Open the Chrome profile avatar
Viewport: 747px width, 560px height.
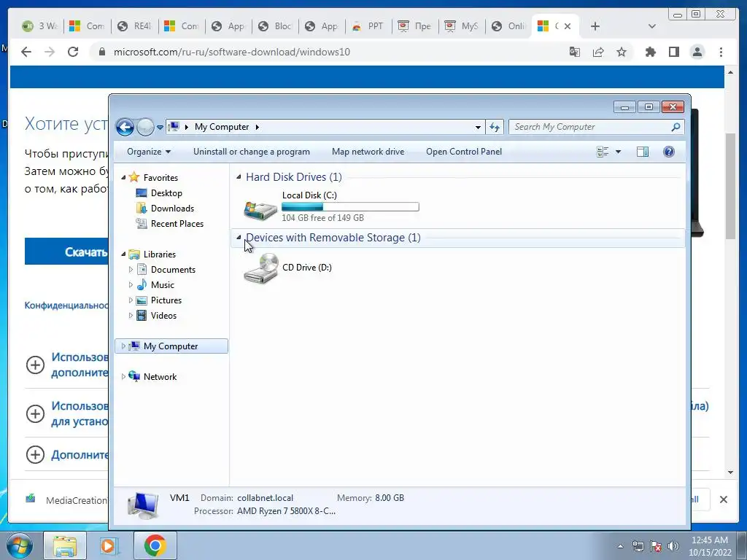(697, 52)
